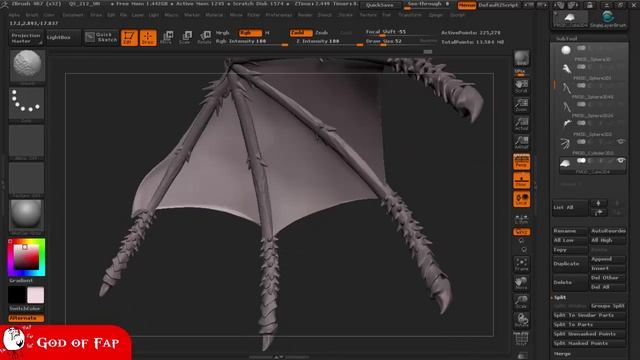Viewport: 640px width, 360px height.
Task: Toggle Menus button in title bar
Action: pyautogui.click(x=467, y=5)
